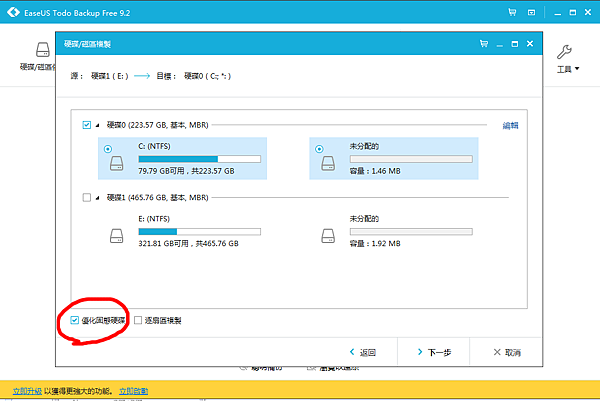Viewport: 600px width, 401px height.
Task: Click the source Disk 1 (E:) text
Action: [109, 76]
